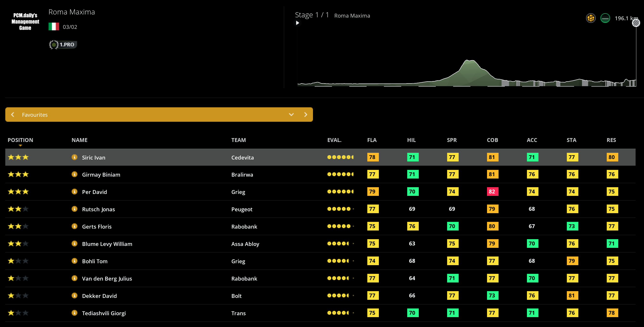Sort by TEAM column header
The height and width of the screenshot is (327, 644).
(238, 140)
